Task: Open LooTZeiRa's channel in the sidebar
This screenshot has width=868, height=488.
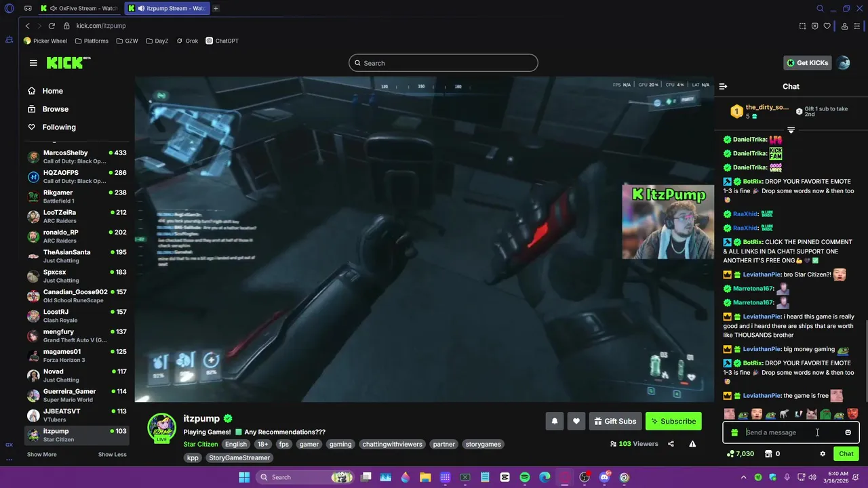Action: [77, 217]
